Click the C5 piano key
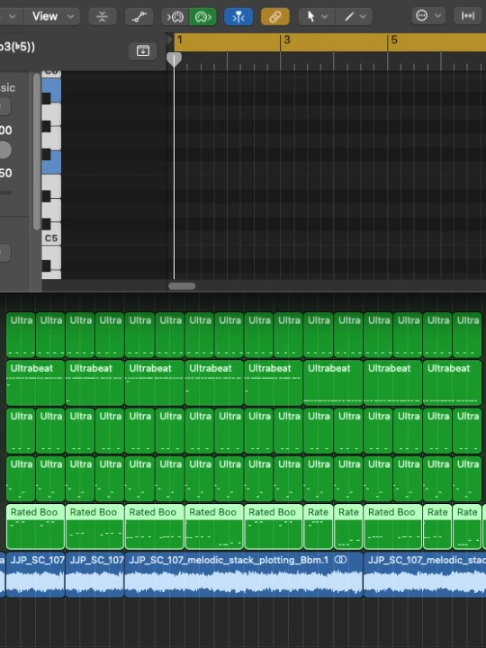Image resolution: width=486 pixels, height=648 pixels. (51, 238)
